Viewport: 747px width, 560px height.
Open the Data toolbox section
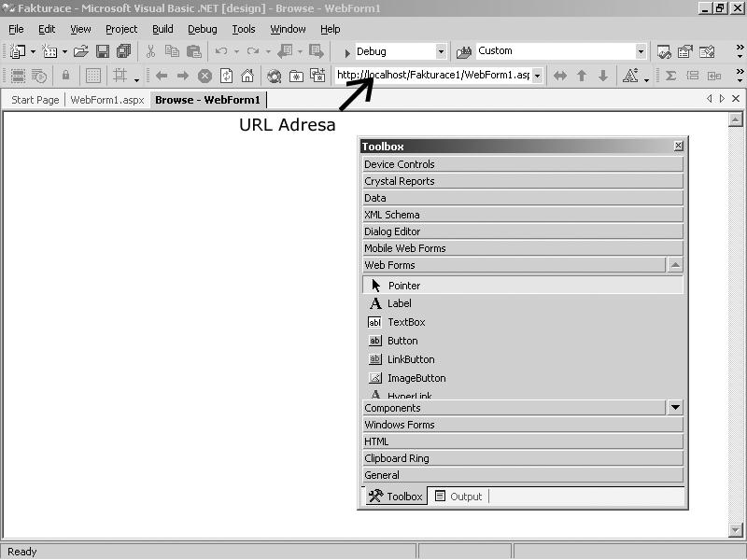click(523, 198)
